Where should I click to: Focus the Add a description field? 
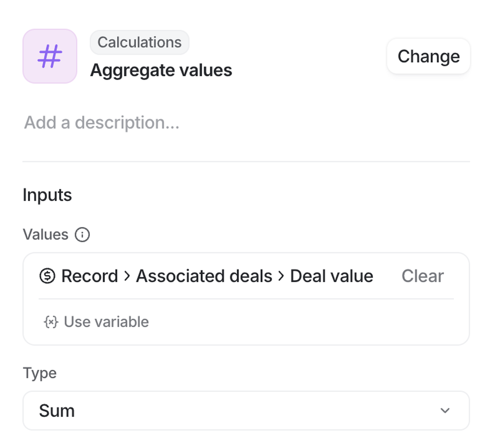102,123
